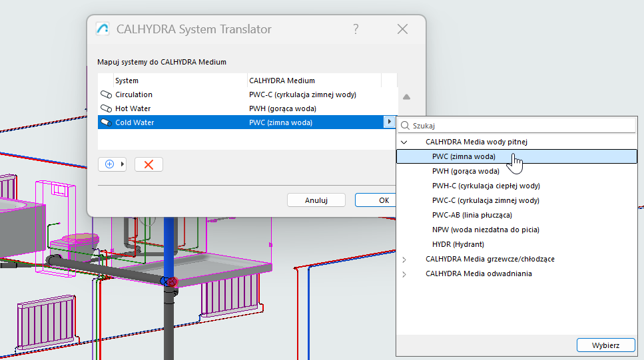Delete mapping with the red X button
This screenshot has width=644, height=360.
(149, 164)
